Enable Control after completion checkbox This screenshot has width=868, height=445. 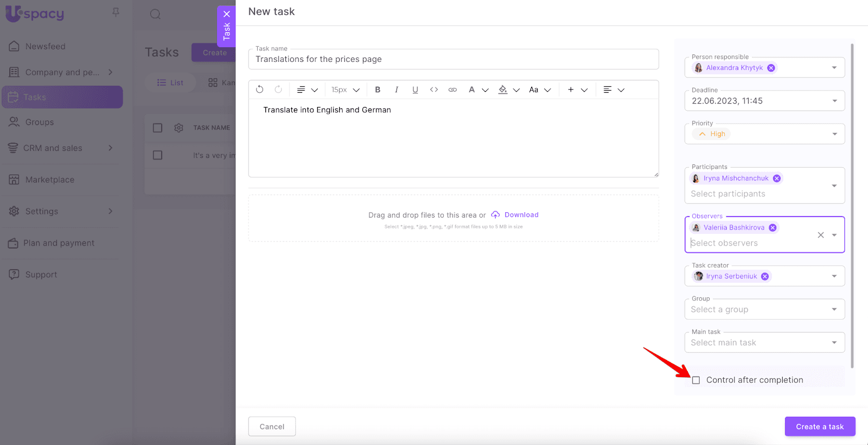(696, 380)
